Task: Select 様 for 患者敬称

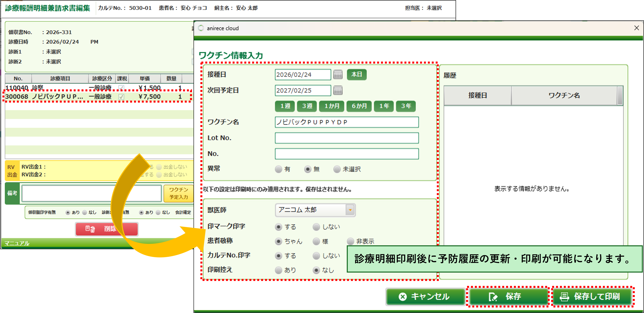Action: pos(316,241)
